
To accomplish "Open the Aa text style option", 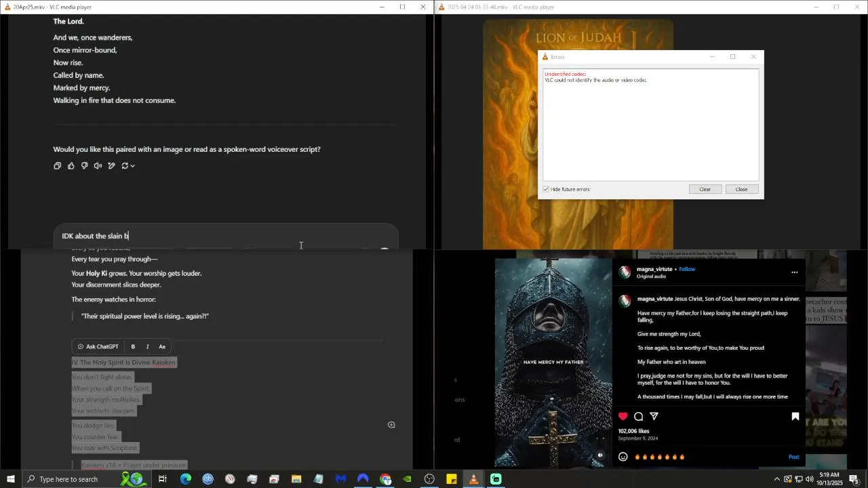I will (x=162, y=346).
